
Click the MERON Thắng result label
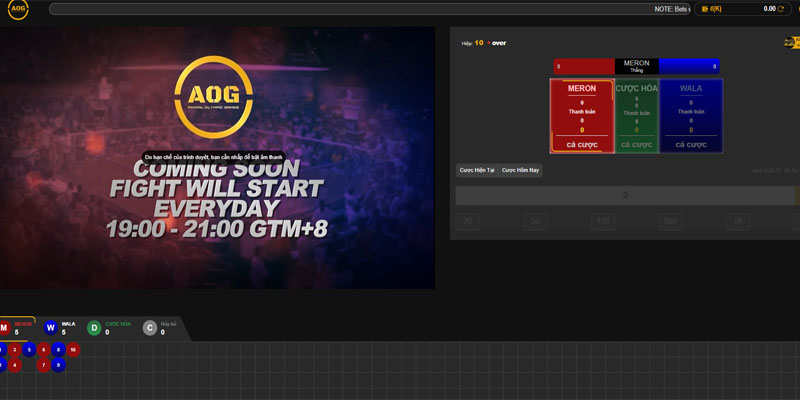(x=636, y=66)
